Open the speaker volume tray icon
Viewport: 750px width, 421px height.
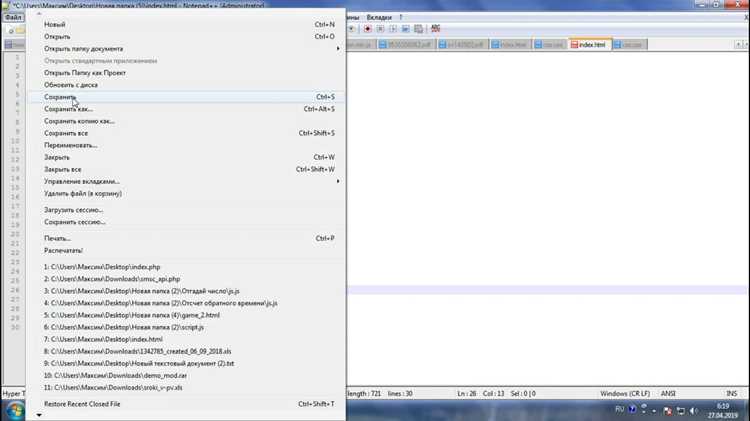(x=693, y=410)
